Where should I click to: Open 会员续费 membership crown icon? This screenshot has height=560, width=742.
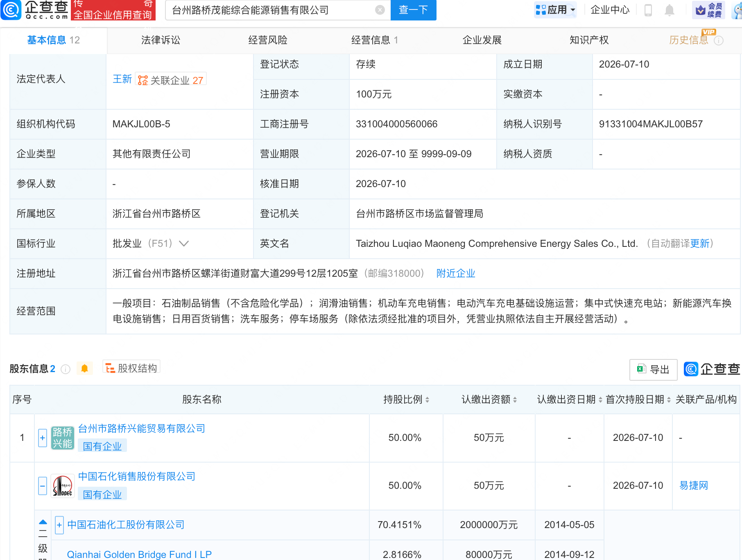pos(709,10)
